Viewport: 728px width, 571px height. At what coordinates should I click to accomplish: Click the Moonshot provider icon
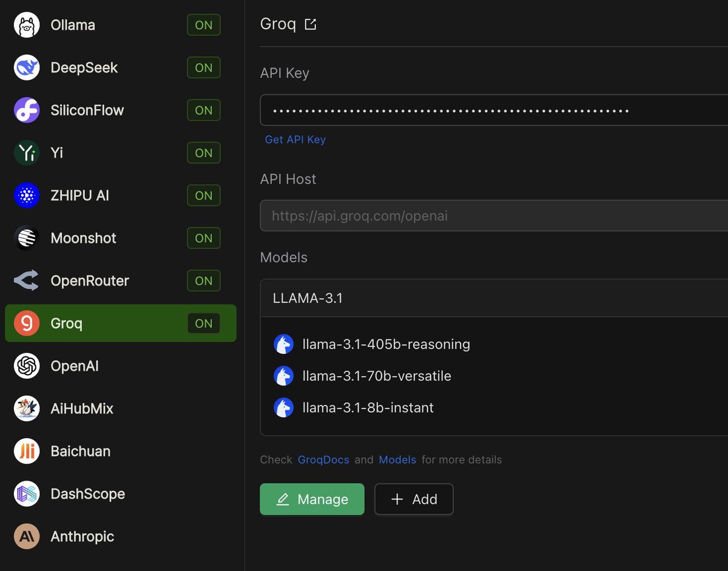[x=27, y=238]
